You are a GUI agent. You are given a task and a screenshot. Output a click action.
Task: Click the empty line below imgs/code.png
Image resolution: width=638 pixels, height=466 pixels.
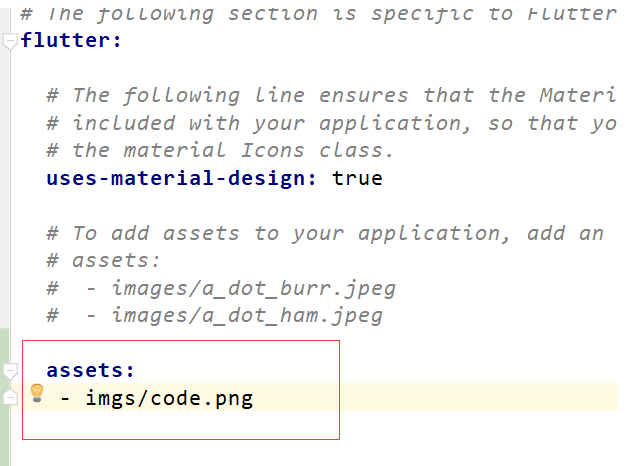[181, 424]
